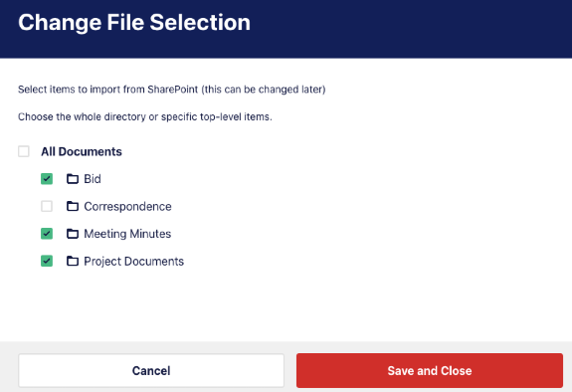
Task: Click the Bid folder icon
Action: pos(73,179)
